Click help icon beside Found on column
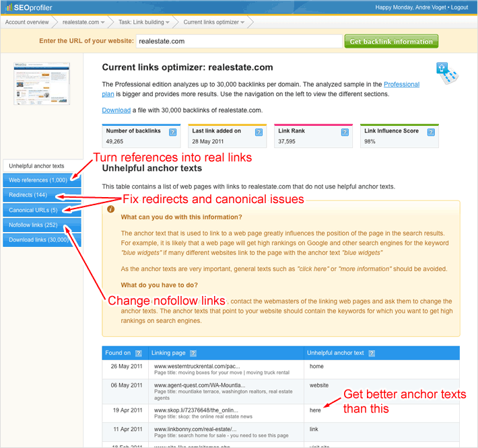This screenshot has width=478, height=448. 138,353
